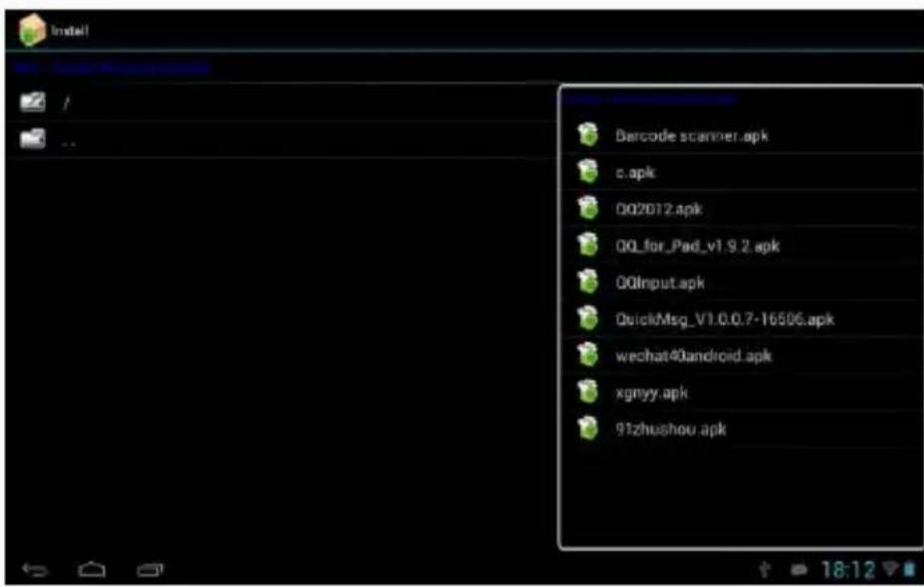
Task: Select "QQInput.apk" file name
Action: pos(660,284)
